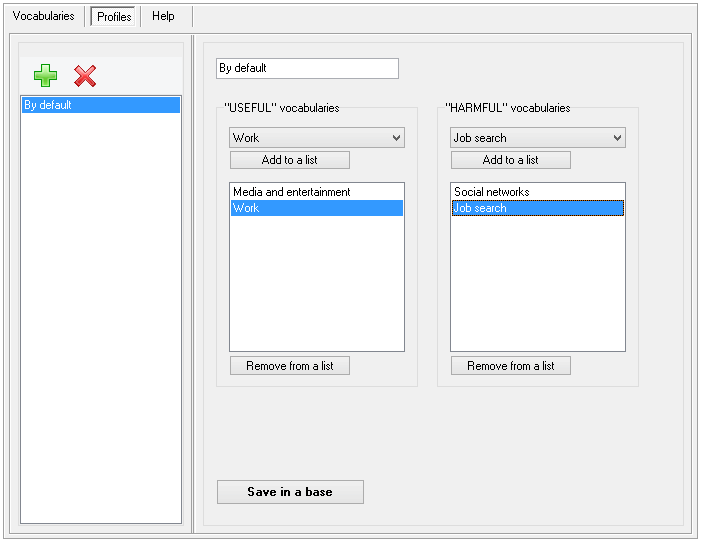Click the 'Save in a base' button
This screenshot has height=542, width=702.
290,492
